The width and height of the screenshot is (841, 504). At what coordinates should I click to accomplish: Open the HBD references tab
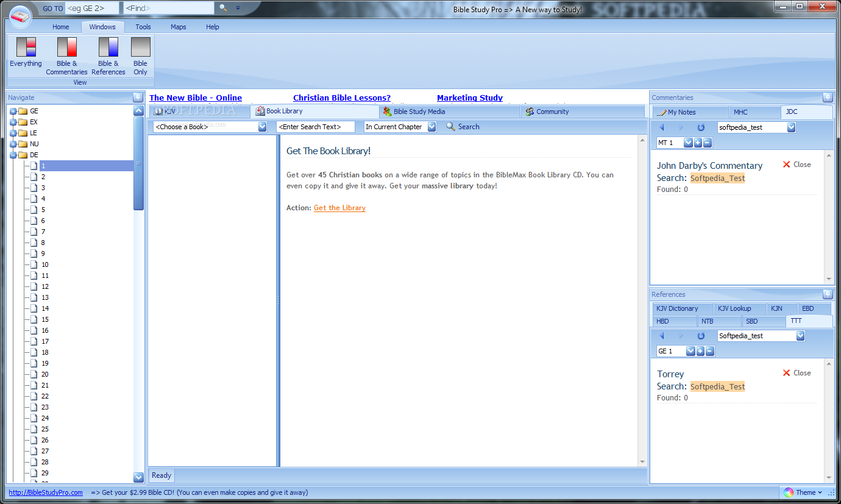tap(675, 321)
